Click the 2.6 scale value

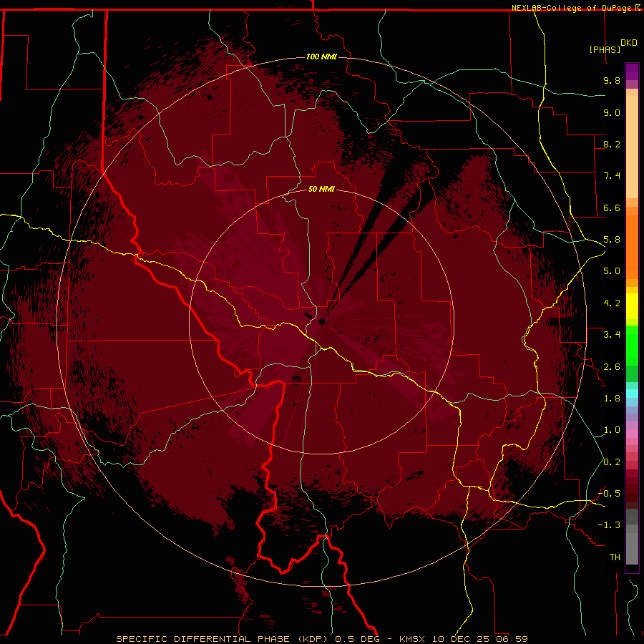tap(612, 367)
